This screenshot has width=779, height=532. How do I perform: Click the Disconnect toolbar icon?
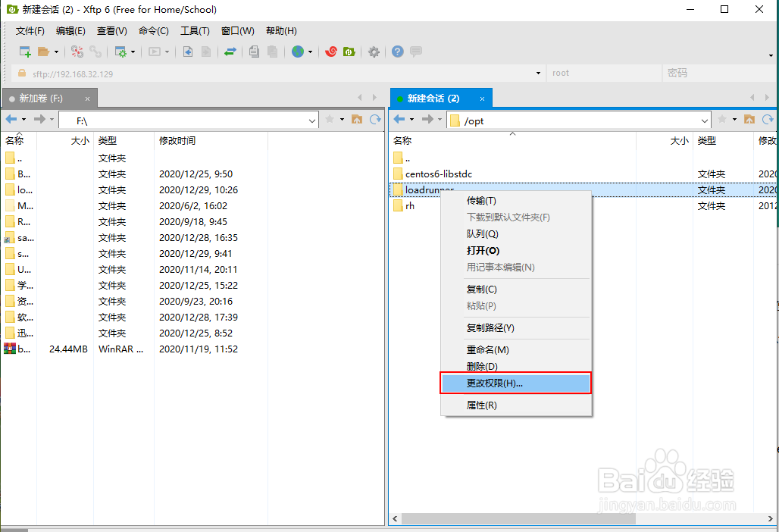[77, 52]
